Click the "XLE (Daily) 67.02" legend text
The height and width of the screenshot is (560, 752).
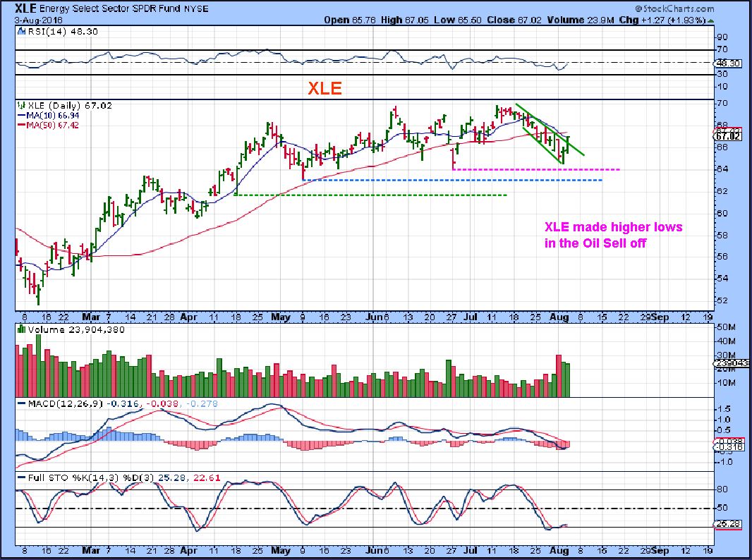70,106
